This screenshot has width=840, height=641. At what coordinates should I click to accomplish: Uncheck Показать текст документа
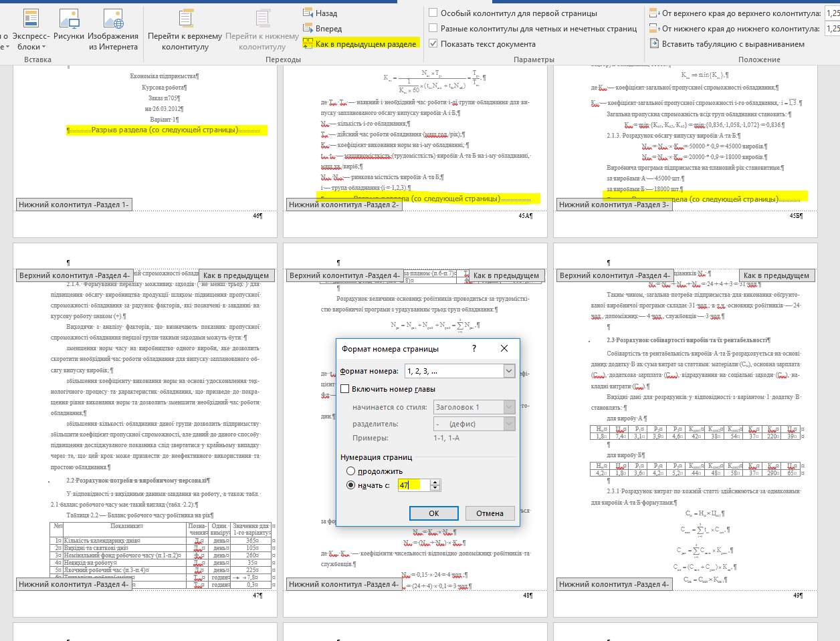pyautogui.click(x=433, y=43)
